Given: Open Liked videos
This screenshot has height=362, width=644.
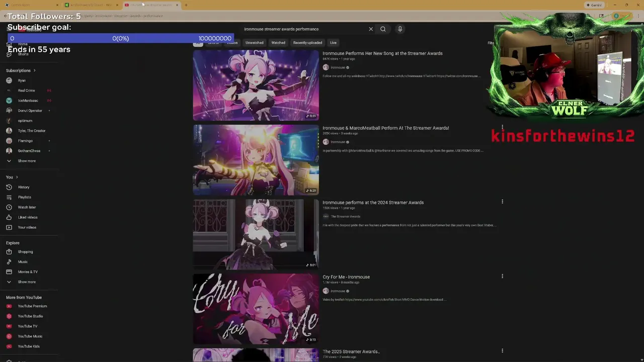Looking at the screenshot, I should pos(28,217).
